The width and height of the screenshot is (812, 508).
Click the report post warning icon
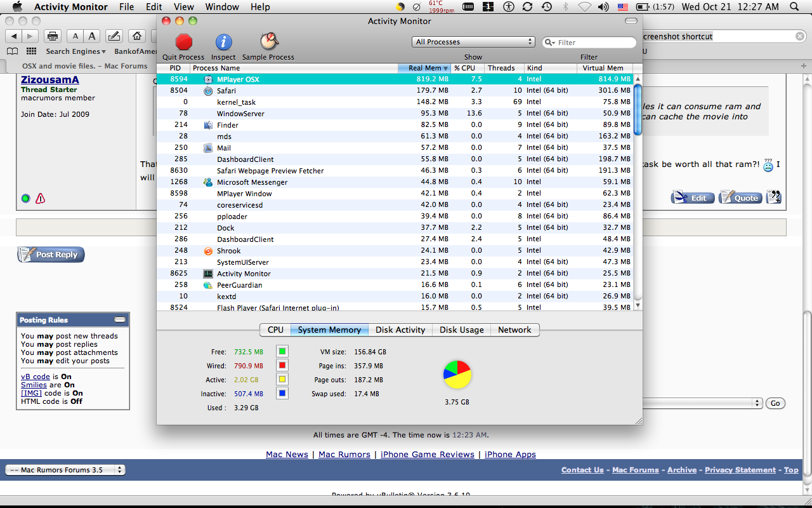tap(41, 199)
